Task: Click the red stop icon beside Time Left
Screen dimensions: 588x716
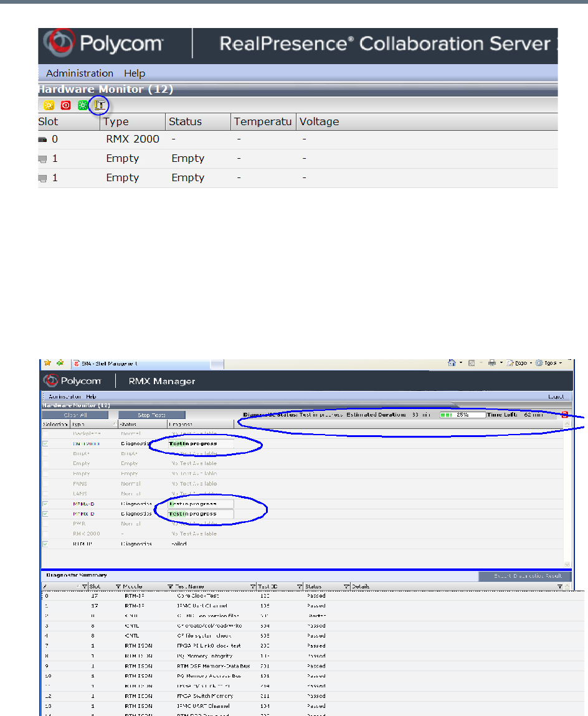Action: pos(565,415)
